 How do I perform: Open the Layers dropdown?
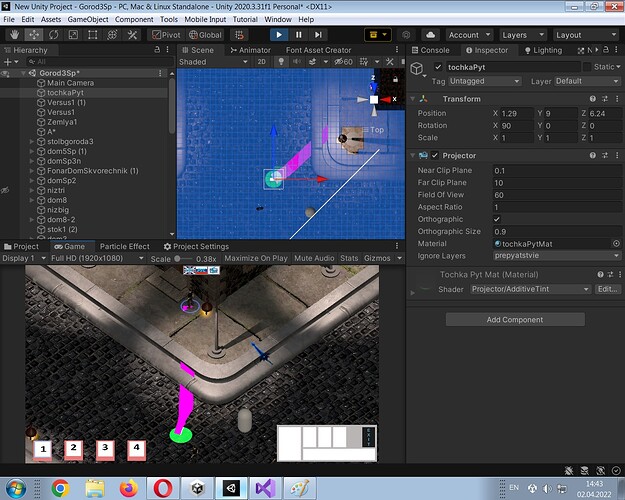point(523,35)
